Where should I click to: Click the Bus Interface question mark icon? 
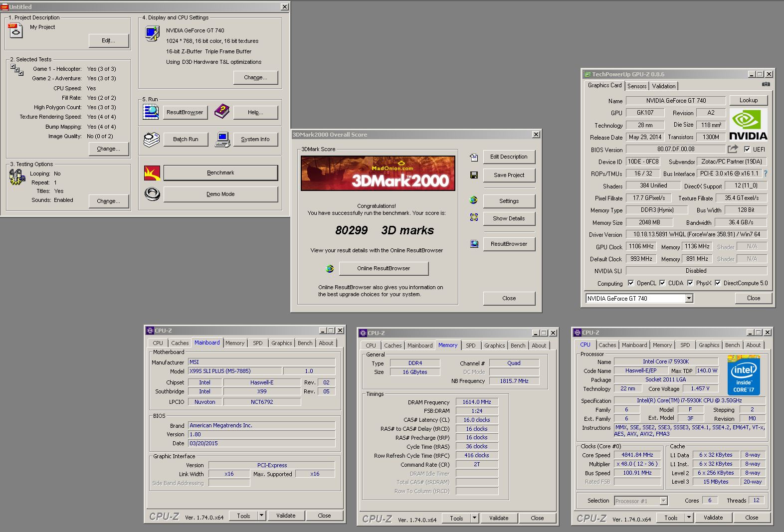click(x=766, y=174)
